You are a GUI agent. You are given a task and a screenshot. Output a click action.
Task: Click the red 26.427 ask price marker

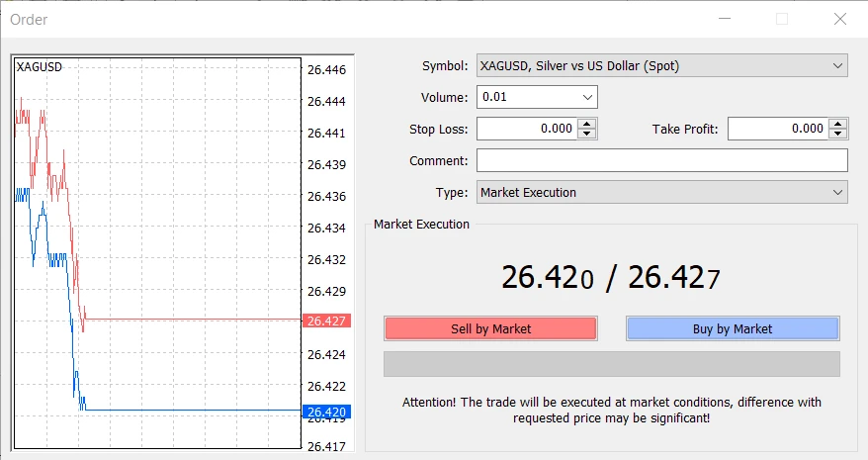click(325, 321)
